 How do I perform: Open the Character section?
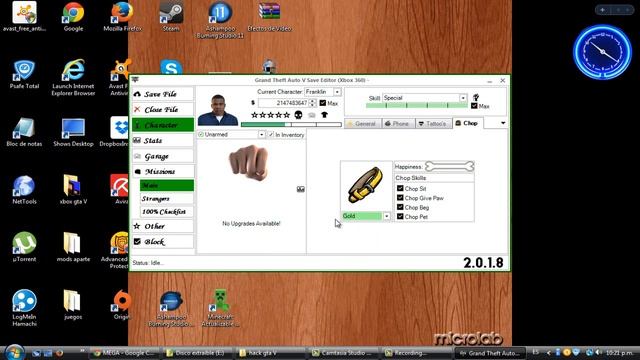162,125
